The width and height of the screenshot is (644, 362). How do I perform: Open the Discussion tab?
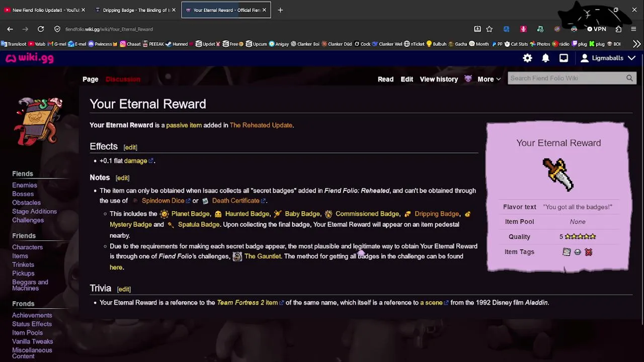pos(123,79)
